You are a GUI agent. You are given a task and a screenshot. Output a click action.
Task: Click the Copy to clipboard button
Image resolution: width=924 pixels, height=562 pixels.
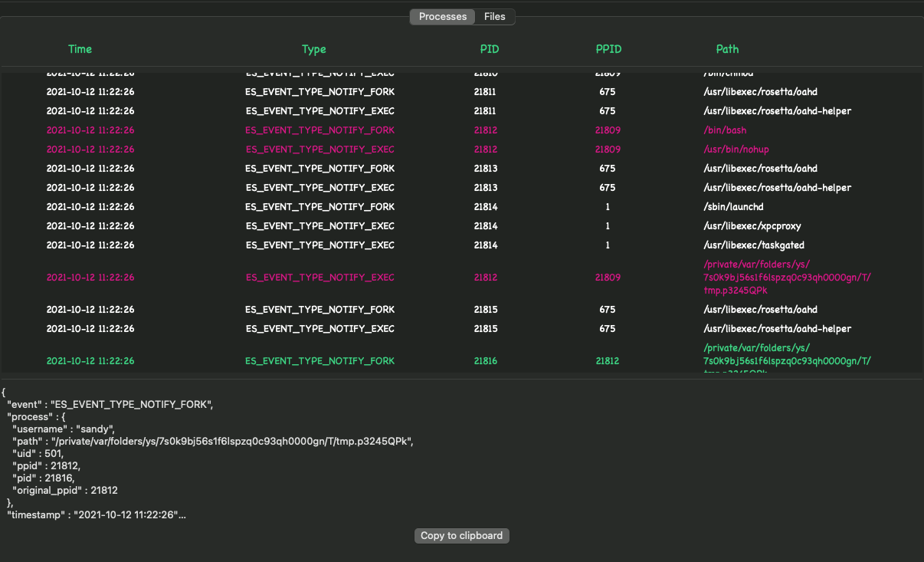[x=461, y=536]
